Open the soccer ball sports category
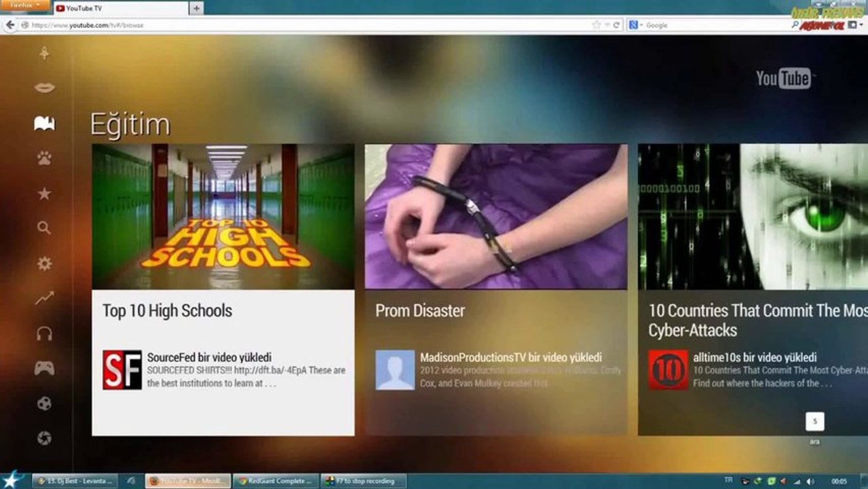 click(44, 403)
